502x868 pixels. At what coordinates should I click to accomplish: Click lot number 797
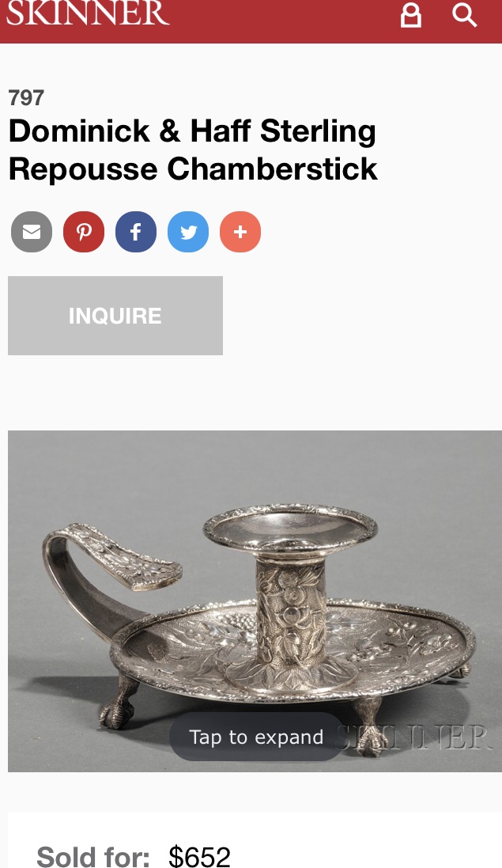[x=26, y=98]
